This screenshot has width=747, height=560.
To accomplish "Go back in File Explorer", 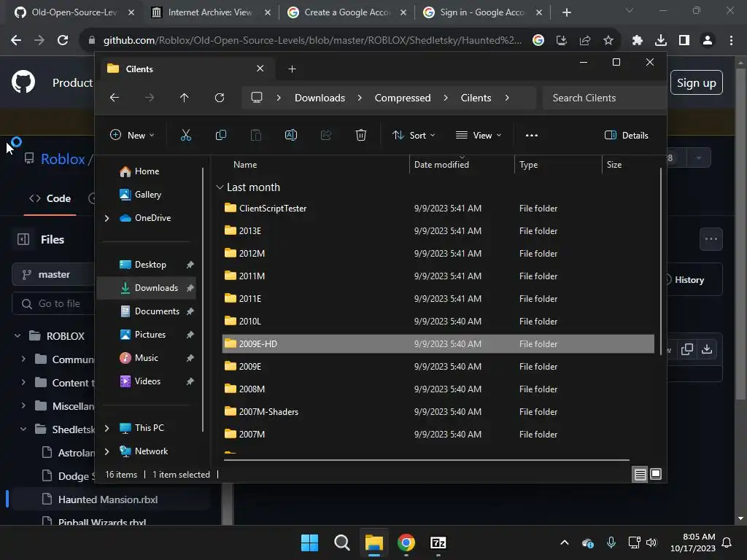I will [115, 98].
